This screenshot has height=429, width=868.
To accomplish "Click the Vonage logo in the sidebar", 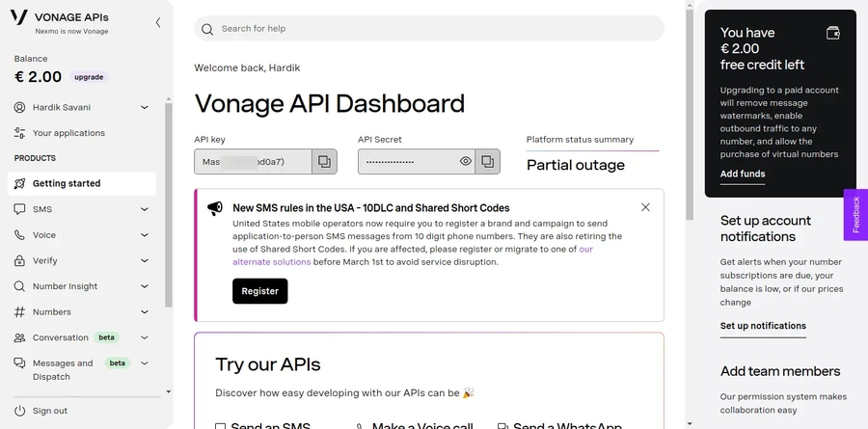I will point(19,18).
